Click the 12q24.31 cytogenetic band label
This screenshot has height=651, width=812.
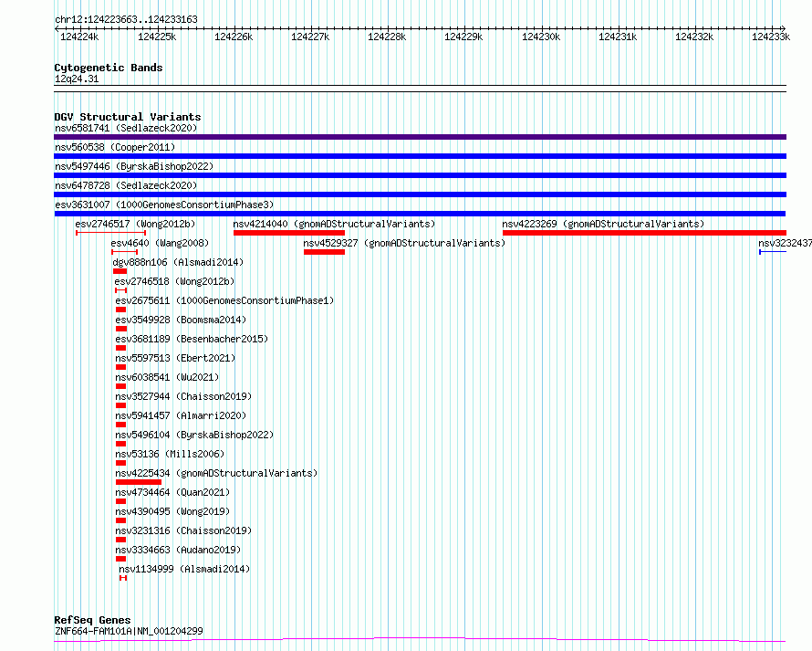[77, 79]
